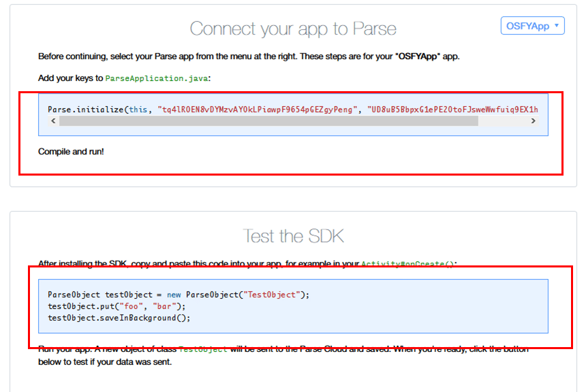586x392 pixels.
Task: Open the OSFYApp app selector dropdown
Action: (532, 26)
